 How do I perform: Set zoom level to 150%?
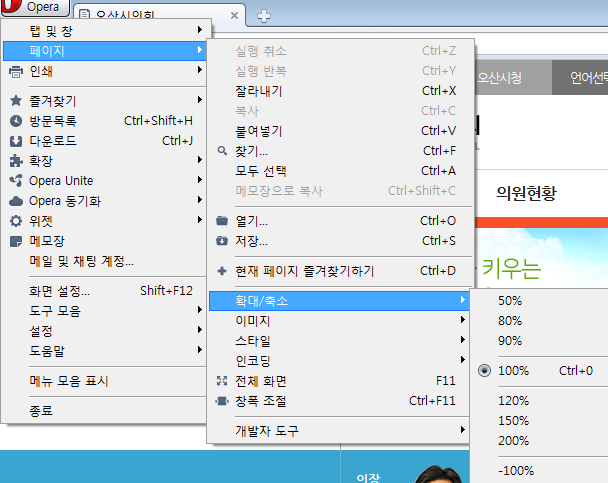point(513,421)
